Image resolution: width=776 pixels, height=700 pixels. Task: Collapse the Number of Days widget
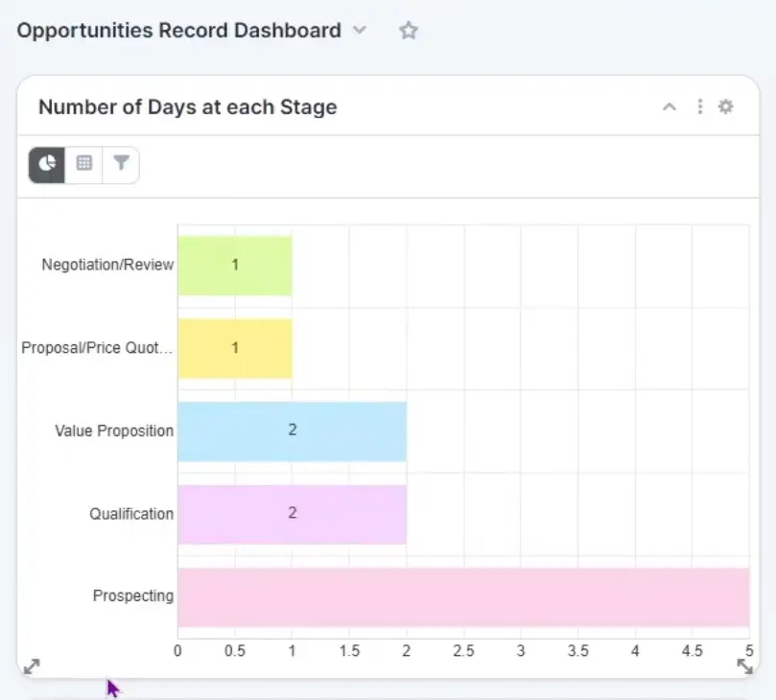click(x=670, y=106)
